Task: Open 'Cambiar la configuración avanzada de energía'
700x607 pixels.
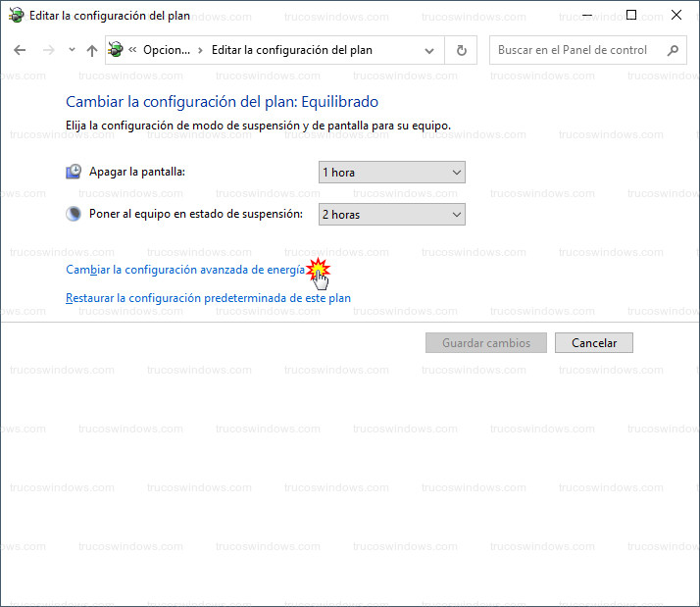Action: [x=184, y=269]
